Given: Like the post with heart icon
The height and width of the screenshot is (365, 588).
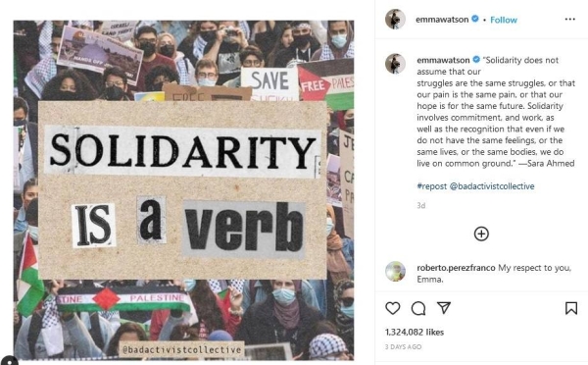Looking at the screenshot, I should click(393, 308).
